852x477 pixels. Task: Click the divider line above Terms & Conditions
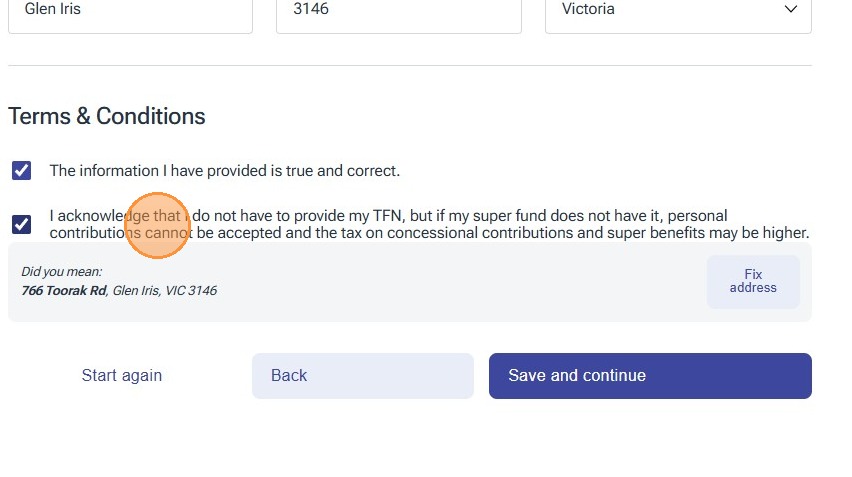(x=410, y=66)
